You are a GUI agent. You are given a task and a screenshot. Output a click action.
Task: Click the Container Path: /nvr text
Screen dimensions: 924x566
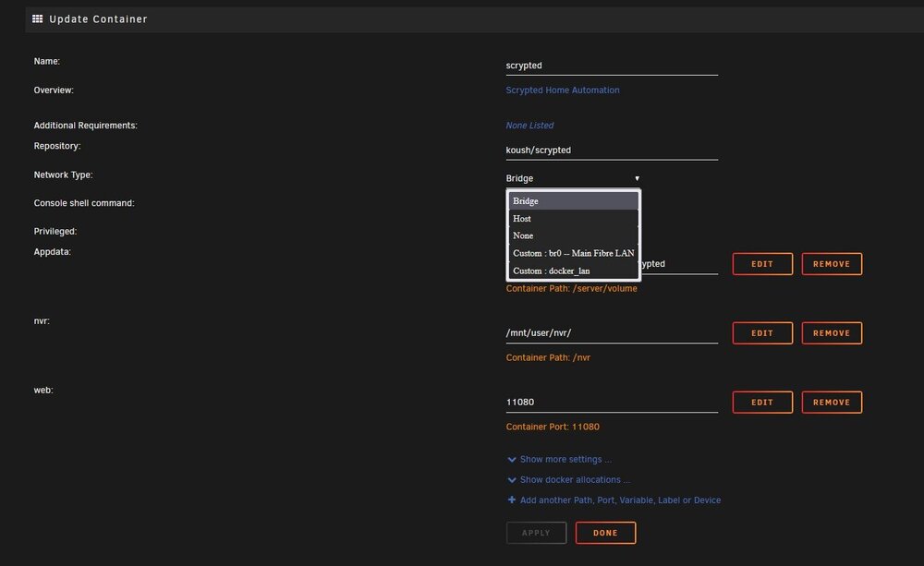[547, 357]
